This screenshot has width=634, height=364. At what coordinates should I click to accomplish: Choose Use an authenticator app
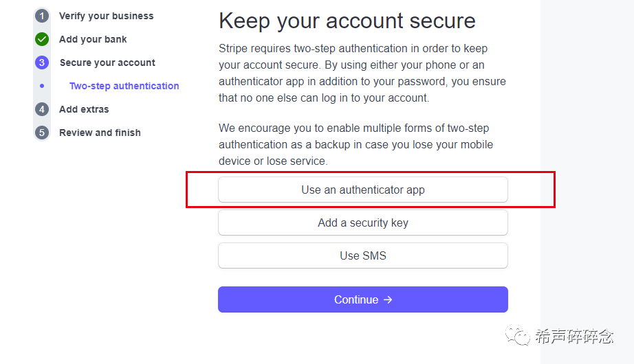363,190
